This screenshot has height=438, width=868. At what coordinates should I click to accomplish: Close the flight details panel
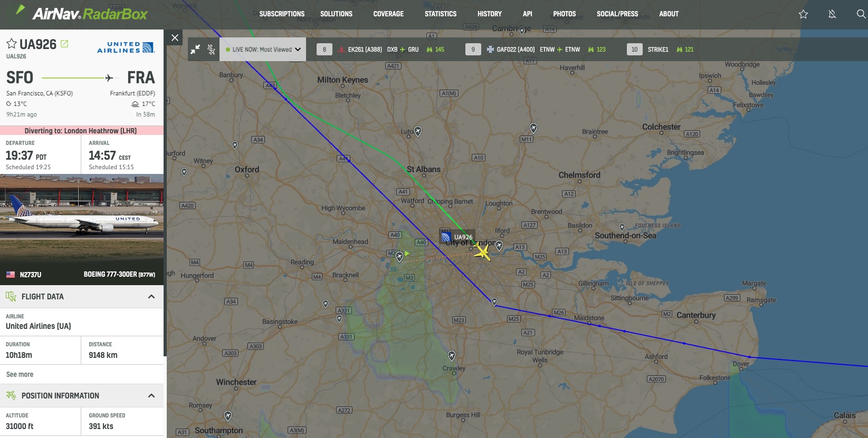pos(175,37)
